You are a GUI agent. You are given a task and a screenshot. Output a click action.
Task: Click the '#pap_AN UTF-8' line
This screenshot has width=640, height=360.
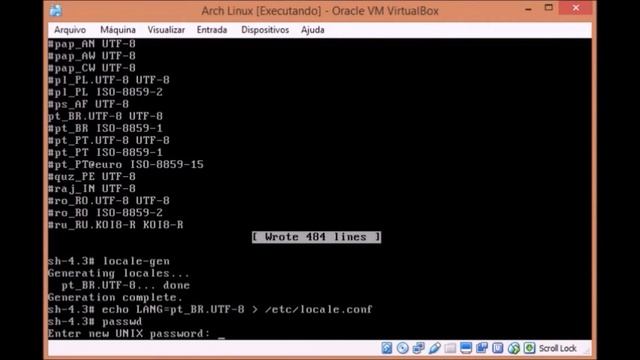tap(92, 44)
